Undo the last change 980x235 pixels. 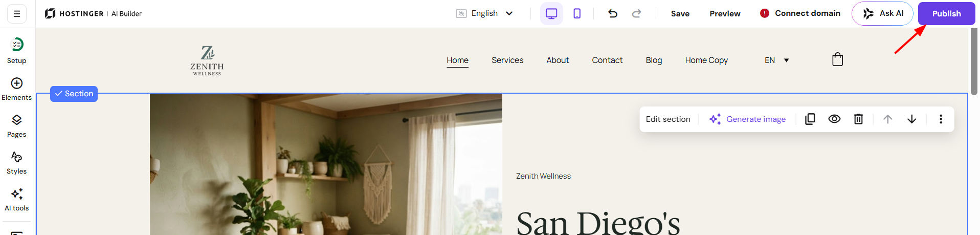click(x=613, y=14)
